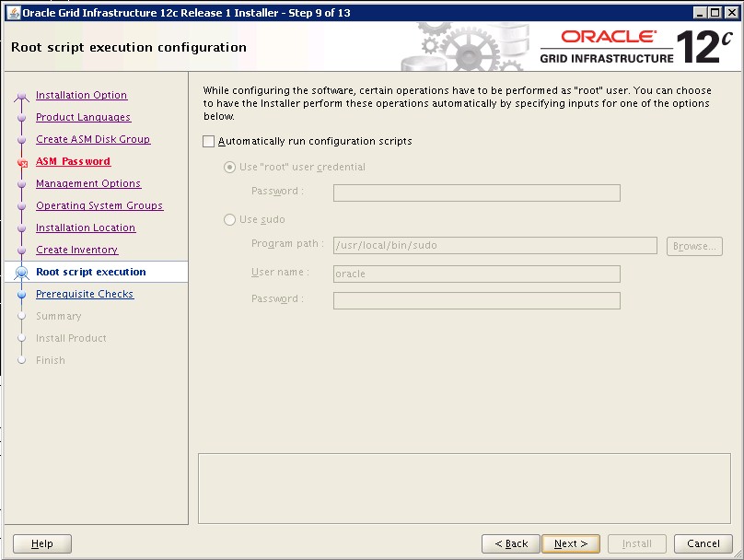
Task: Click the ASM Password error icon
Action: tap(22, 163)
